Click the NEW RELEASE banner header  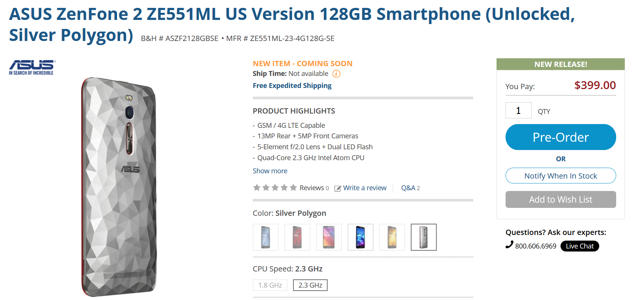tap(560, 64)
